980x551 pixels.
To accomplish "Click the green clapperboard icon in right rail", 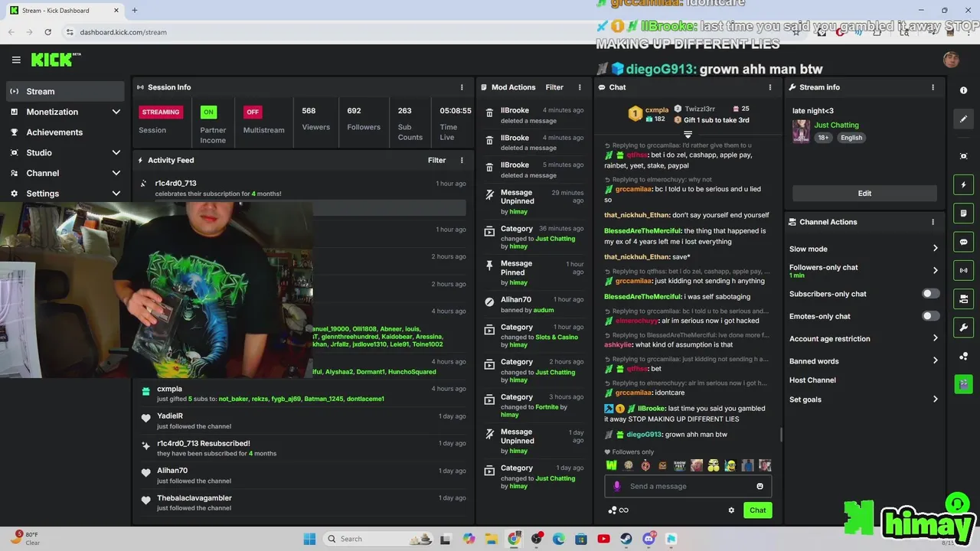I will 963,383.
